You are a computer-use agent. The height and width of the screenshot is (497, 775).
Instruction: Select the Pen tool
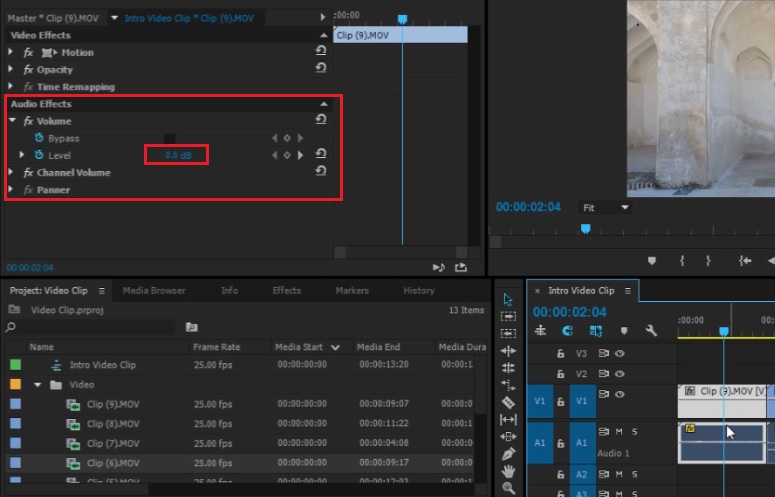click(508, 454)
